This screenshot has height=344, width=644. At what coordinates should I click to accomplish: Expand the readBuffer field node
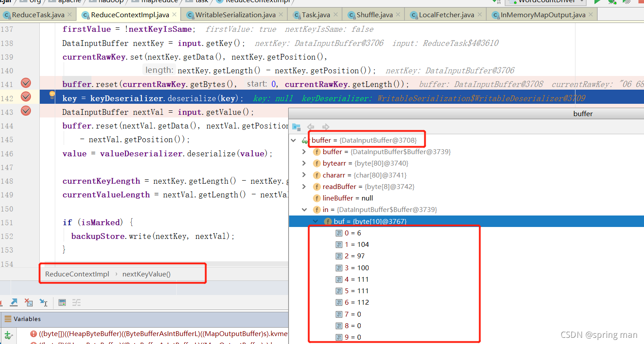tap(304, 186)
